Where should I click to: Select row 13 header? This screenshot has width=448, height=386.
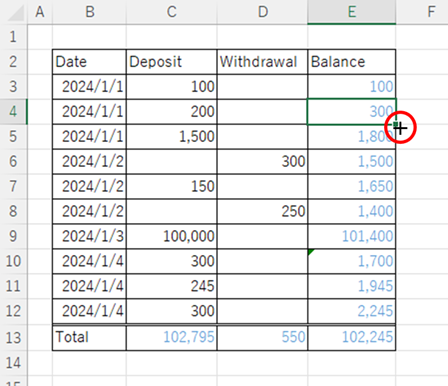pyautogui.click(x=13, y=337)
